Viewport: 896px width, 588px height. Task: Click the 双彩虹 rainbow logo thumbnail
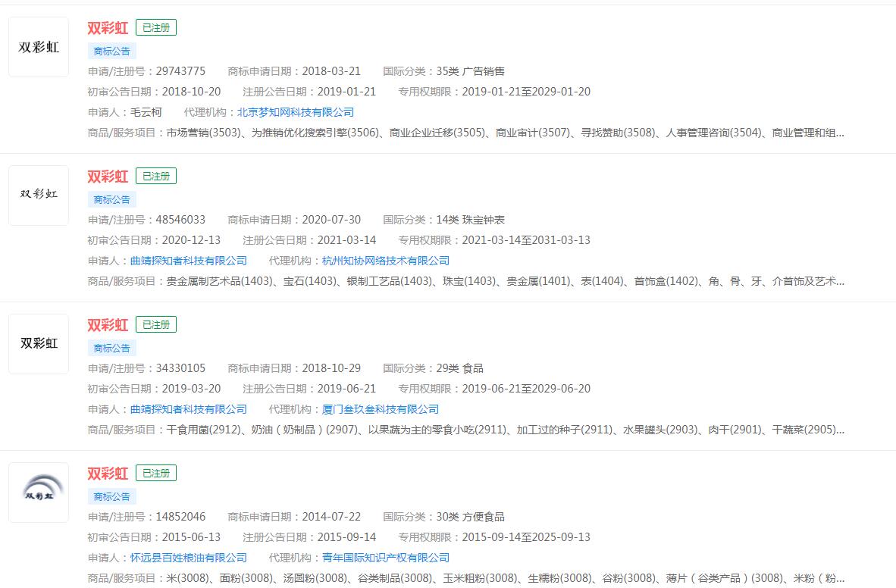(39, 492)
